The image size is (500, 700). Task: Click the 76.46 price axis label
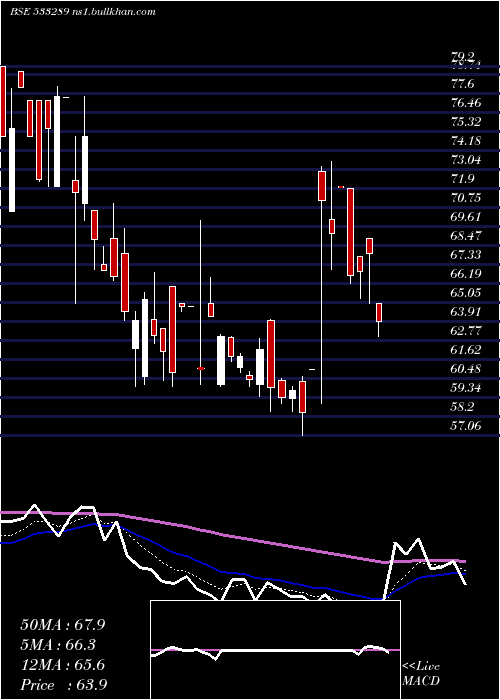466,103
